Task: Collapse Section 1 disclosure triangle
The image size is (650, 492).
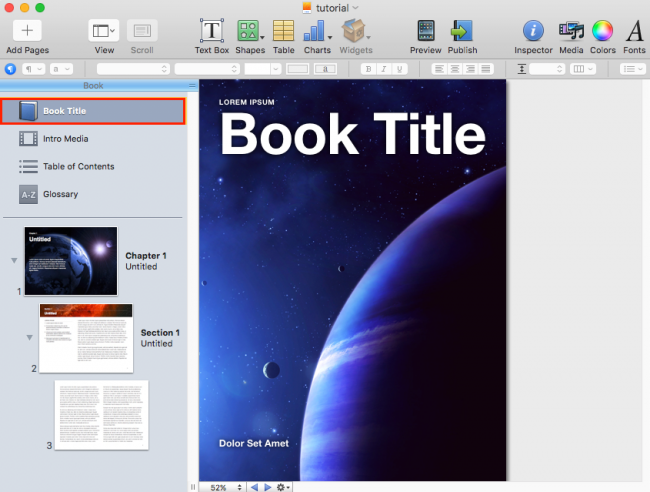Action: pyautogui.click(x=29, y=337)
